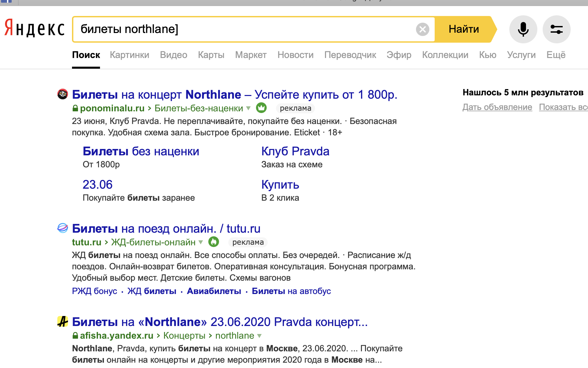Open the Услуги tab

coord(521,55)
